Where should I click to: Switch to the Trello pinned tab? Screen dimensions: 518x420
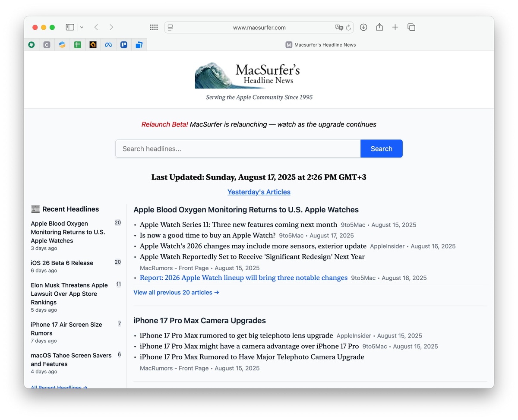pos(124,44)
